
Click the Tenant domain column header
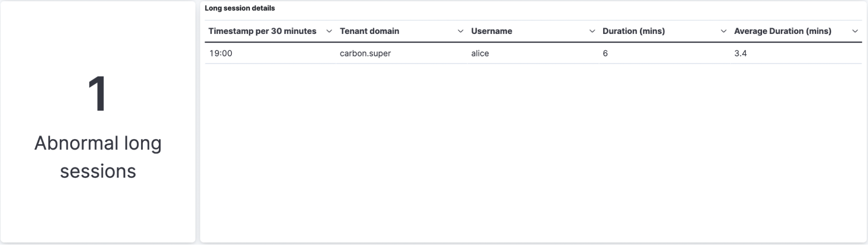click(x=369, y=31)
